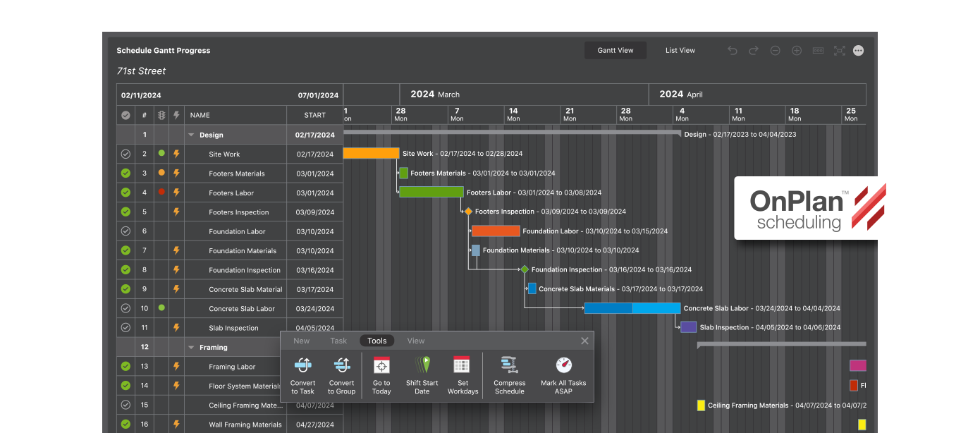Run the Compress Schedule tool

pos(509,365)
